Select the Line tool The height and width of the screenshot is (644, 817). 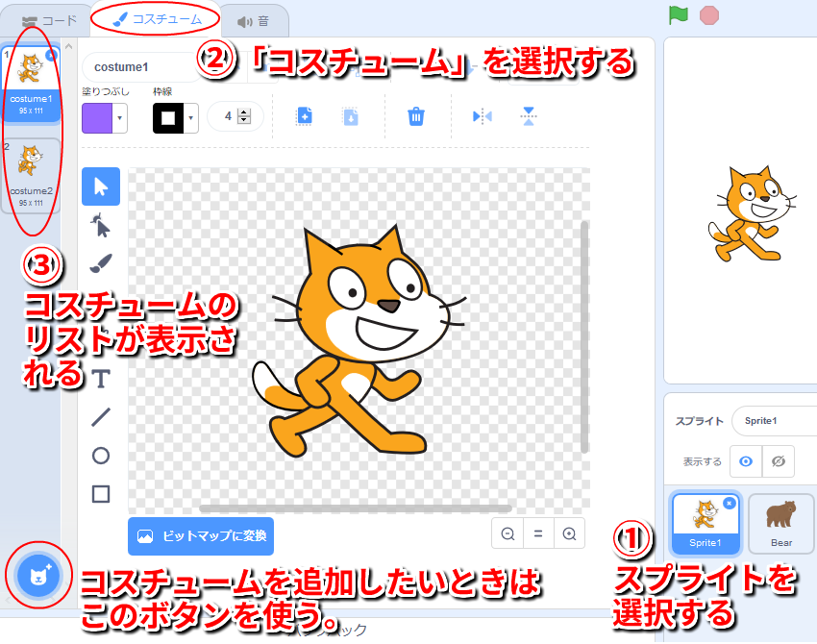click(101, 417)
